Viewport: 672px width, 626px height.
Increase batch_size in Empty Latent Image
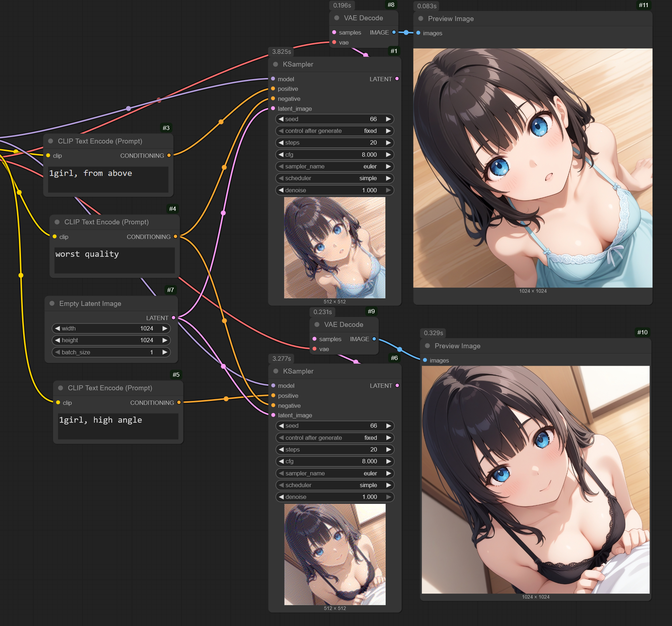click(165, 352)
